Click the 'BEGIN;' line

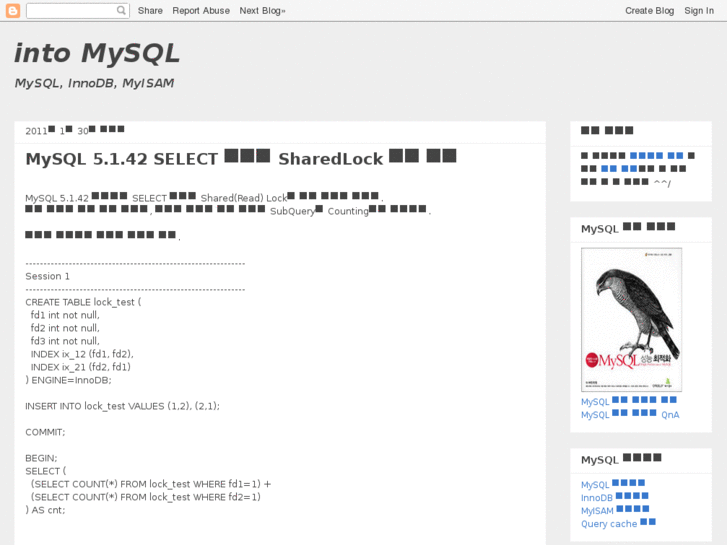[41, 458]
